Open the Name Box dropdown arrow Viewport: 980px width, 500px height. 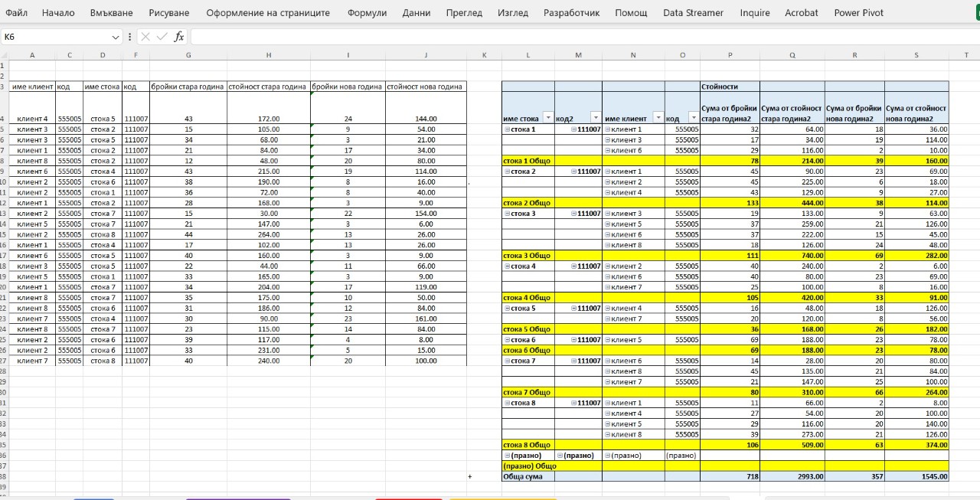(116, 37)
